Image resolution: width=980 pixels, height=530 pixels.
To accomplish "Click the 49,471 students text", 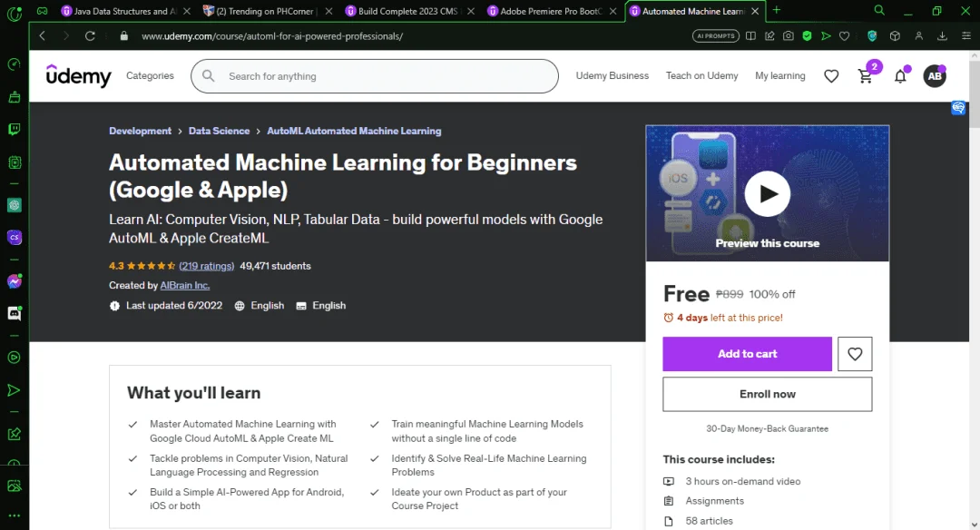I will click(x=275, y=266).
